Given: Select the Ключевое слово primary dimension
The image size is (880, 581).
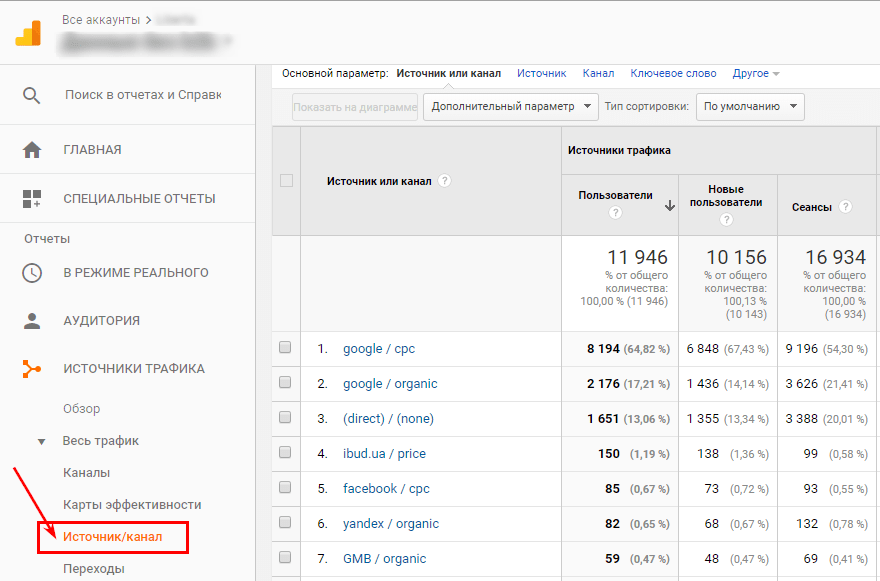Looking at the screenshot, I should click(x=673, y=74).
